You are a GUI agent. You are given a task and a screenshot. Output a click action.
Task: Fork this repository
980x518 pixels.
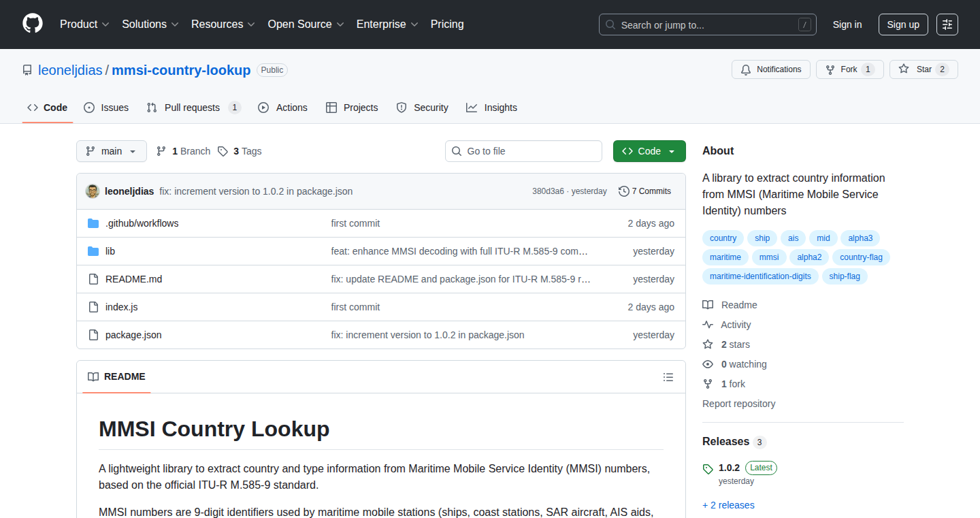[849, 69]
